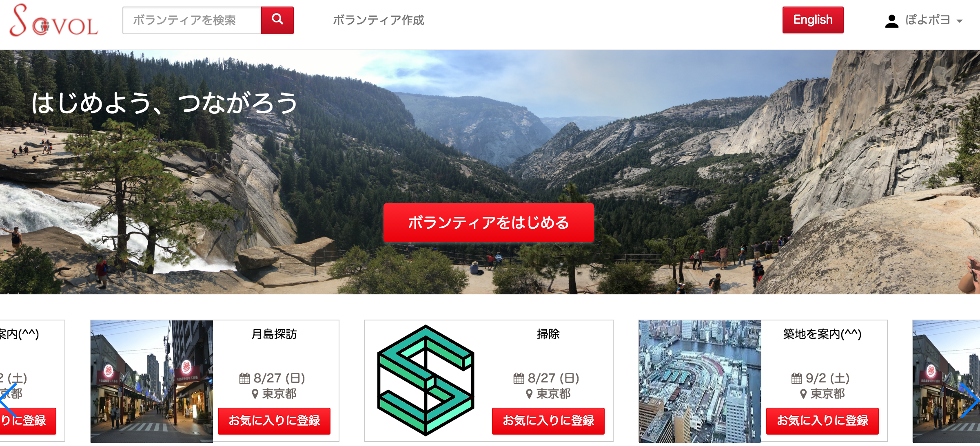The image size is (980, 446).
Task: Click the red magnifying glass search button
Action: [277, 20]
